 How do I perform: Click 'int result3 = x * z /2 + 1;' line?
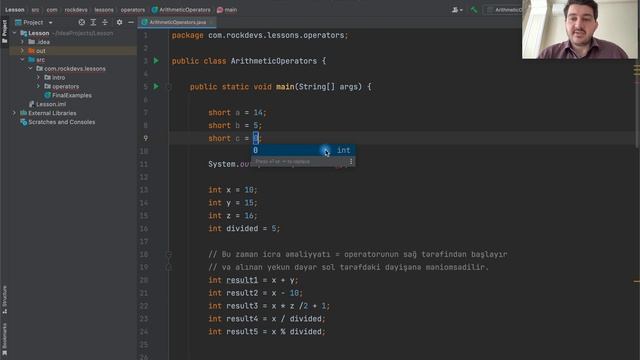point(269,306)
